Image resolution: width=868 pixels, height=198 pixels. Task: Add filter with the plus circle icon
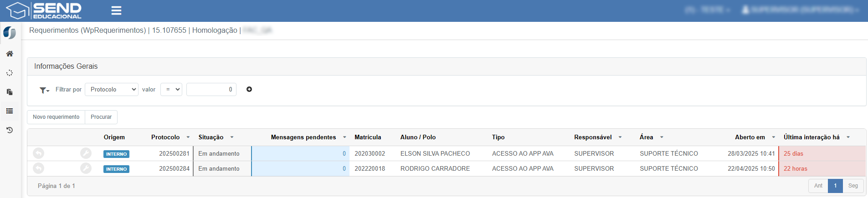249,89
